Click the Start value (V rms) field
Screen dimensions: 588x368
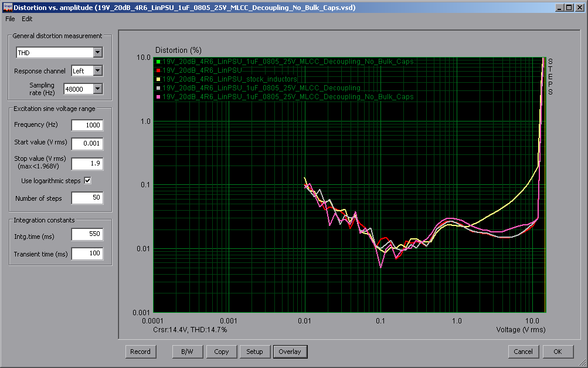coord(87,143)
